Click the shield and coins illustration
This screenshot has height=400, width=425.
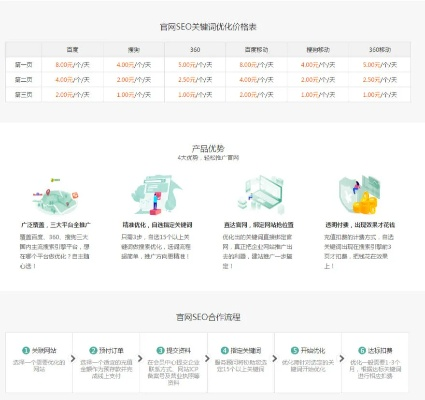(x=359, y=195)
